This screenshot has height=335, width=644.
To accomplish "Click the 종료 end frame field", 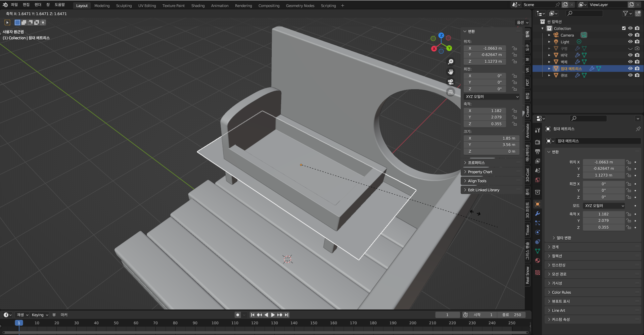I will (512, 315).
